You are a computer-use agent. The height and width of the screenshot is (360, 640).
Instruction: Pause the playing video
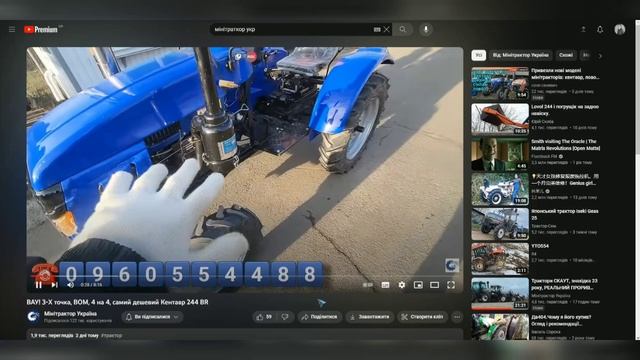click(39, 285)
